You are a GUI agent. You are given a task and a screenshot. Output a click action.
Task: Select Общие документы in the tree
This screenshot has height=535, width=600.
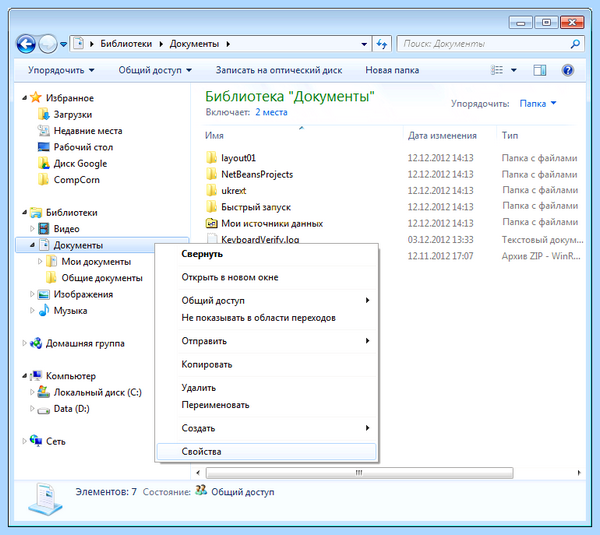point(94,278)
